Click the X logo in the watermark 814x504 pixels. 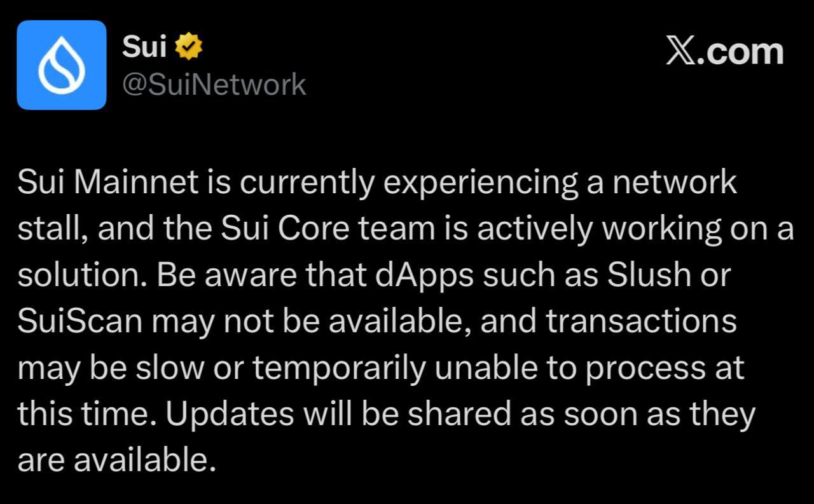682,52
